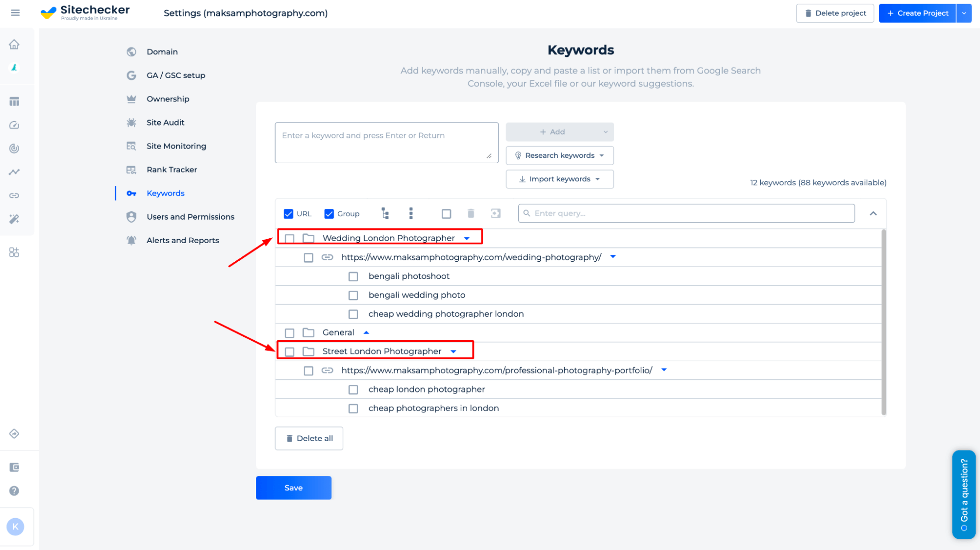Click the Delete all button
Screen dimensions: 980x550
310,438
